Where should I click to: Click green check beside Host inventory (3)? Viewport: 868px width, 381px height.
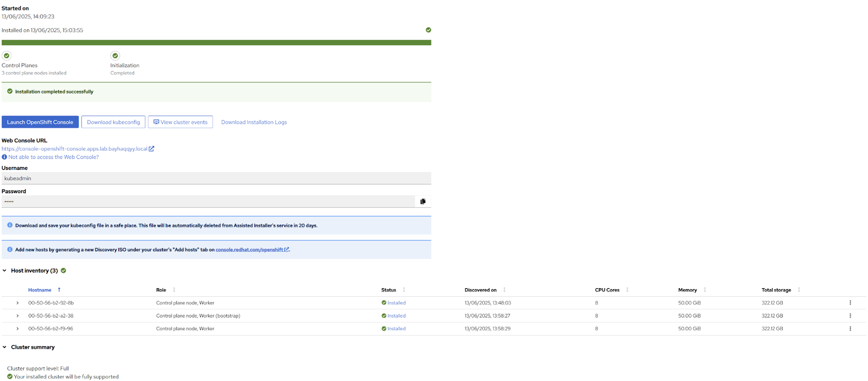coord(63,270)
